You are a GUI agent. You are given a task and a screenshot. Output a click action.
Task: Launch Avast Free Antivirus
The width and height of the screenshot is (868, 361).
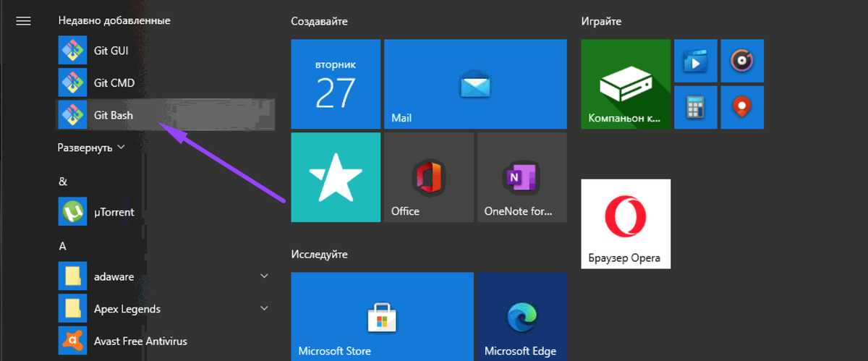pos(166,340)
